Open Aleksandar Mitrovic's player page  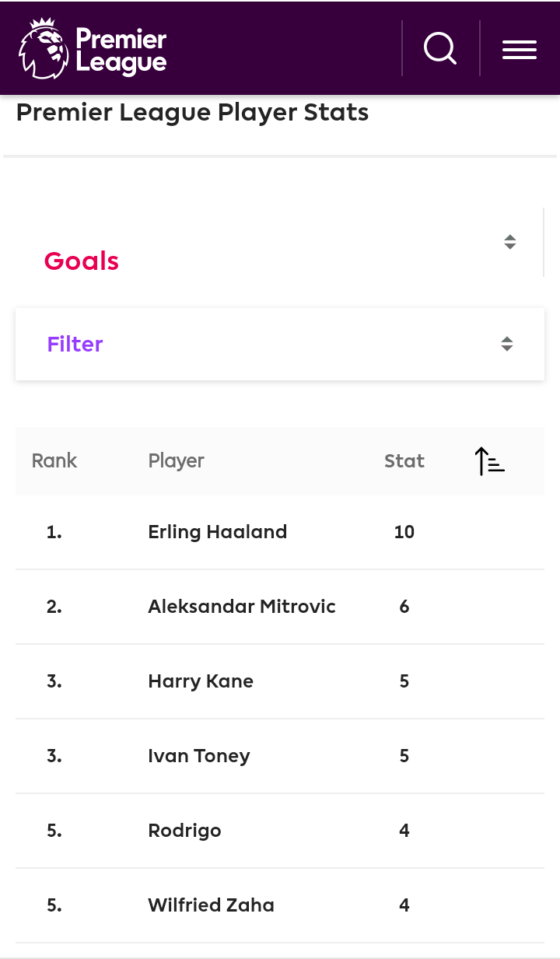pyautogui.click(x=242, y=607)
